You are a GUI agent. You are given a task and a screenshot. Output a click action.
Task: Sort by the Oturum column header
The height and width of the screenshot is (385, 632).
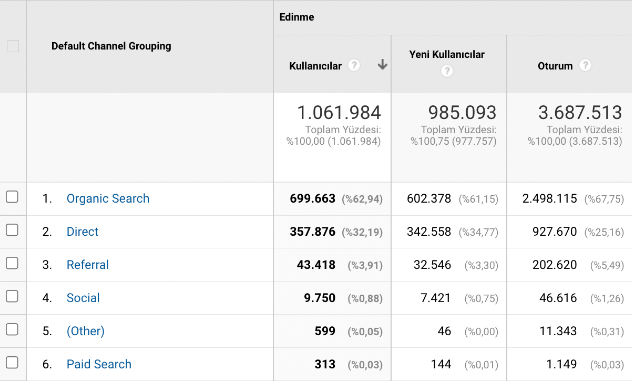coord(555,66)
